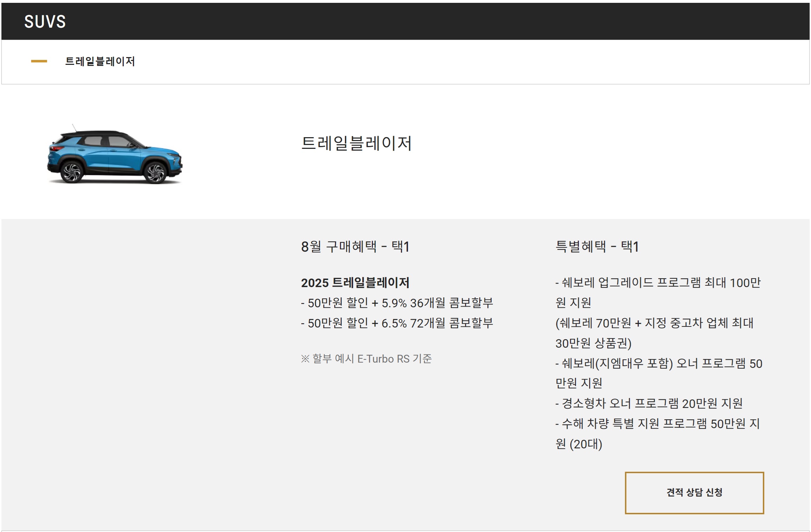The width and height of the screenshot is (811, 532).
Task: Choose the 5.9% 36개월 콤보할부 option
Action: point(397,303)
